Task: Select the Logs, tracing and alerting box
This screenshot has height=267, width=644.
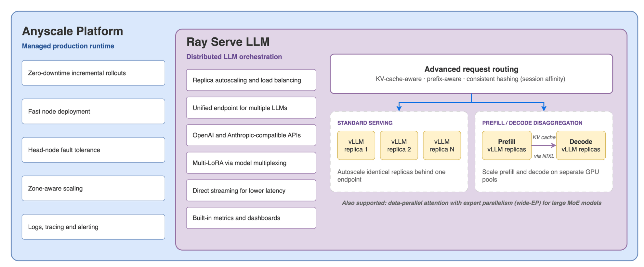Action: click(x=93, y=227)
